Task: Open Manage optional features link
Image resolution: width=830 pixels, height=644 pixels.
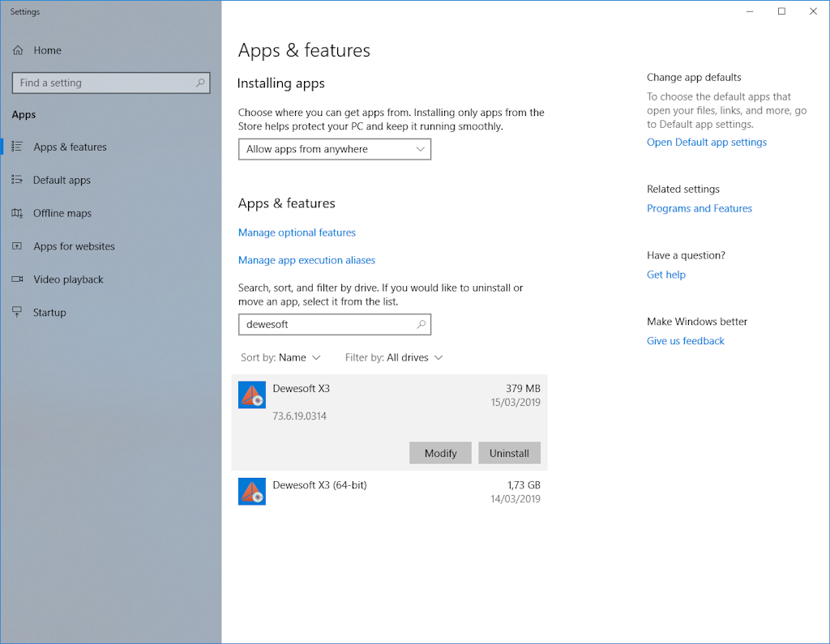Action: point(297,232)
